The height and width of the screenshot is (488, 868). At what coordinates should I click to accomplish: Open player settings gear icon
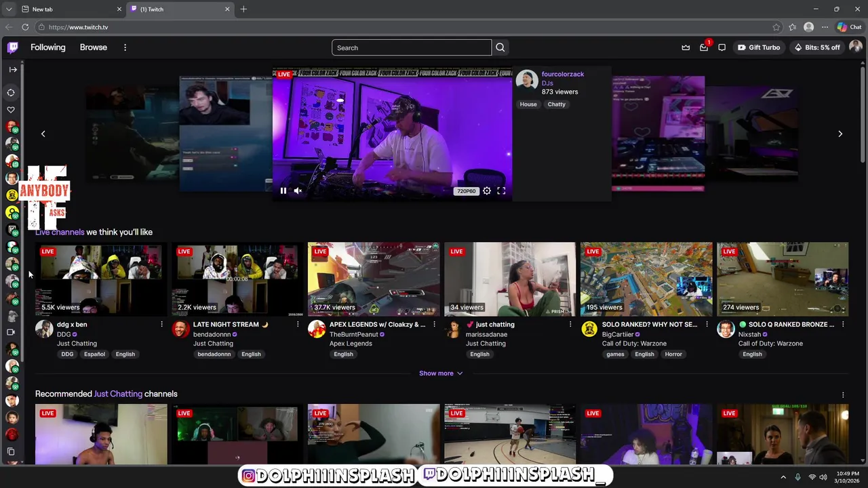pos(487,191)
